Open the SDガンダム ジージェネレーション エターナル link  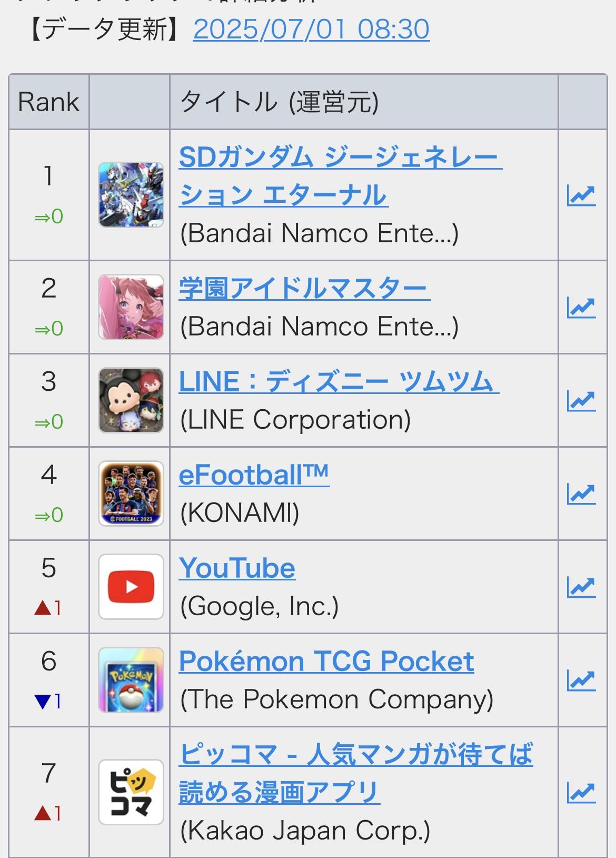[x=340, y=176]
